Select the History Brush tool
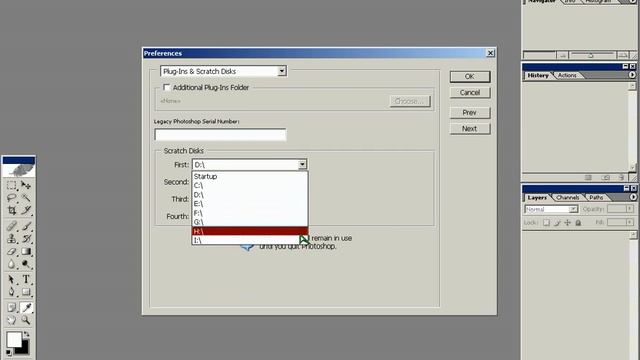Screen dimensions: 640x360 (x=26, y=238)
